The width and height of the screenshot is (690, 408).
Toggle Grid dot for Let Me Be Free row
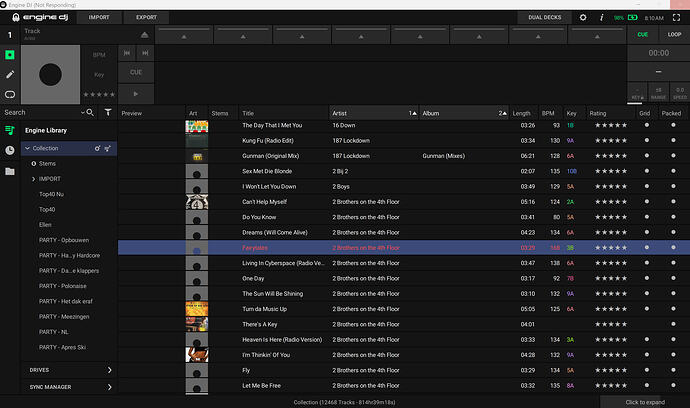(646, 385)
